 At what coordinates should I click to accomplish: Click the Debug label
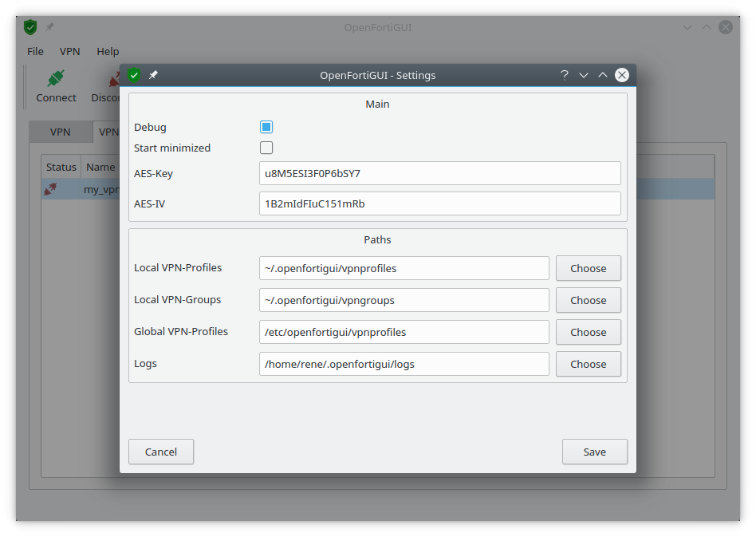(150, 127)
